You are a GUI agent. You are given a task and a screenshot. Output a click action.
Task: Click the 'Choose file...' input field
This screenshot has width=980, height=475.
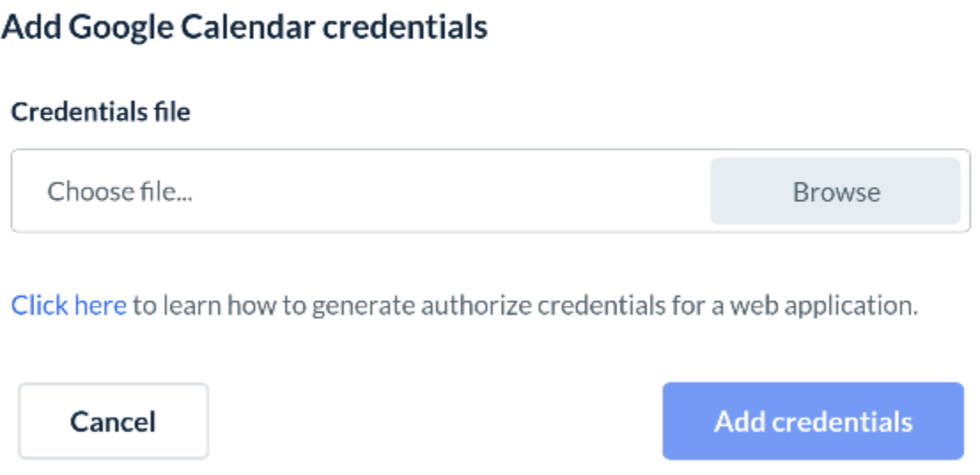click(x=354, y=191)
